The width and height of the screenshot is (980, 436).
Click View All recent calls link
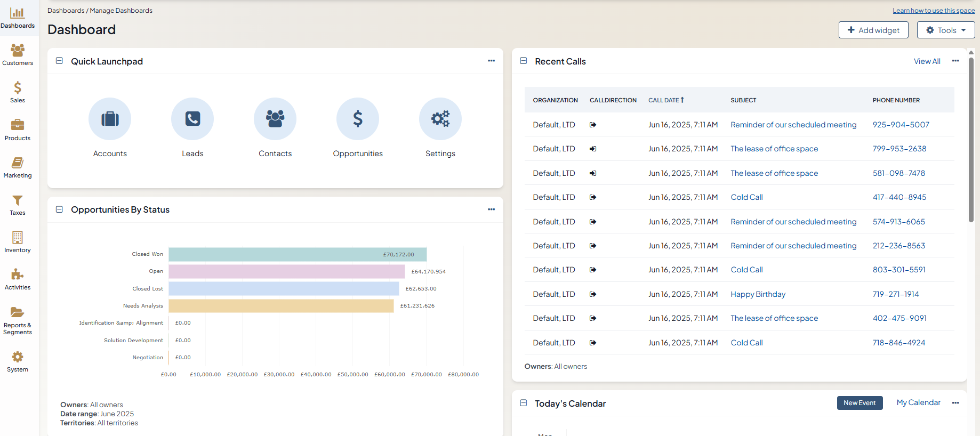tap(927, 61)
